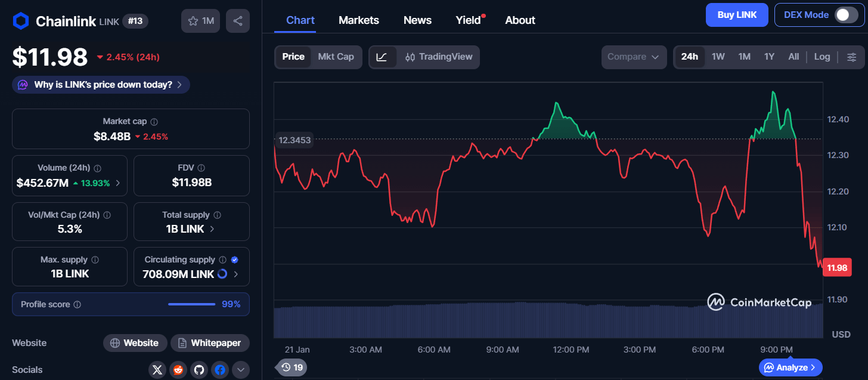This screenshot has width=868, height=380.
Task: Open chart settings sliders icon
Action: [851, 57]
